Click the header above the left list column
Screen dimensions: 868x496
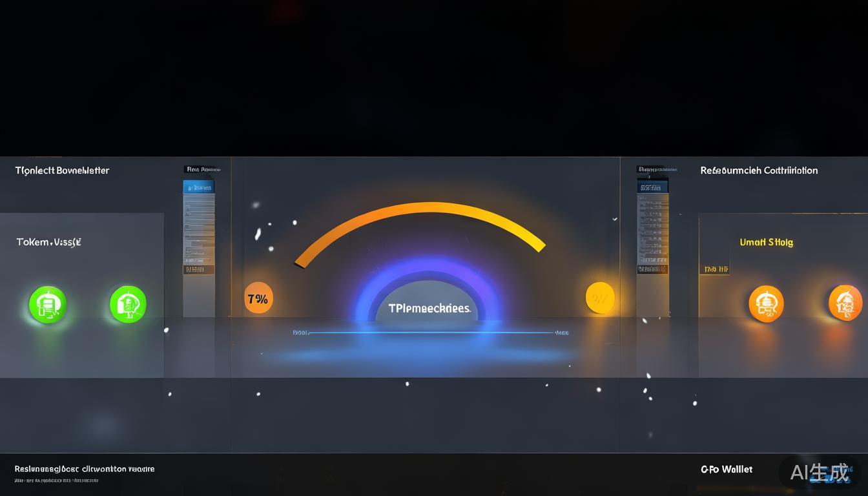tap(203, 169)
